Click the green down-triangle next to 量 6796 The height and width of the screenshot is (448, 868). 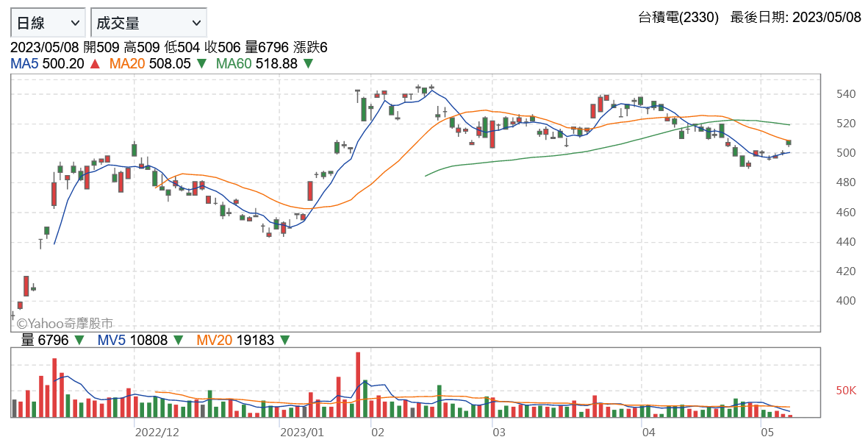coord(79,340)
